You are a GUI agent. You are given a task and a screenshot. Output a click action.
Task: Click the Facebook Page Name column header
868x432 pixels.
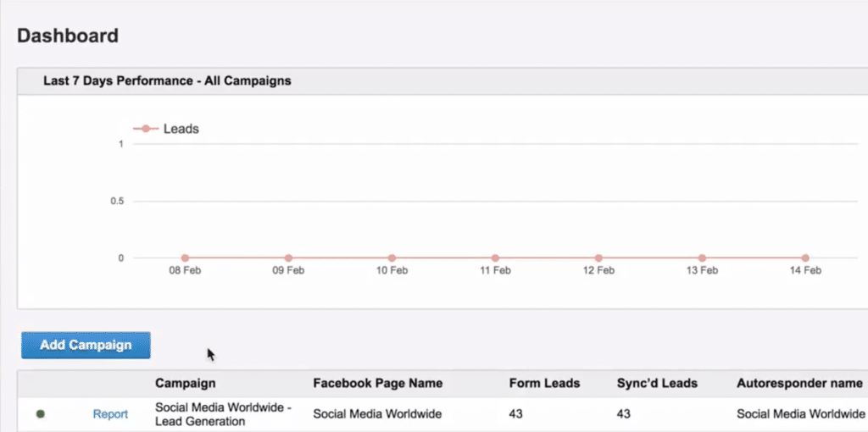[377, 384]
